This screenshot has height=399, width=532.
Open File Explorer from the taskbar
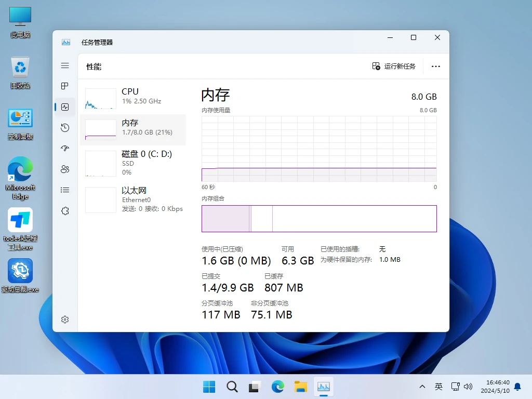pos(301,387)
